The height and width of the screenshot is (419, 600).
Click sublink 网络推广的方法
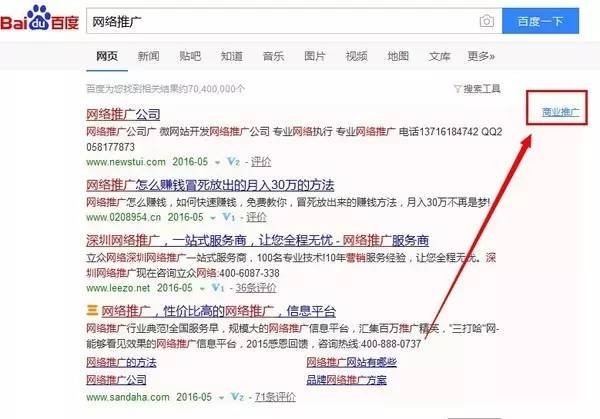[x=121, y=362]
